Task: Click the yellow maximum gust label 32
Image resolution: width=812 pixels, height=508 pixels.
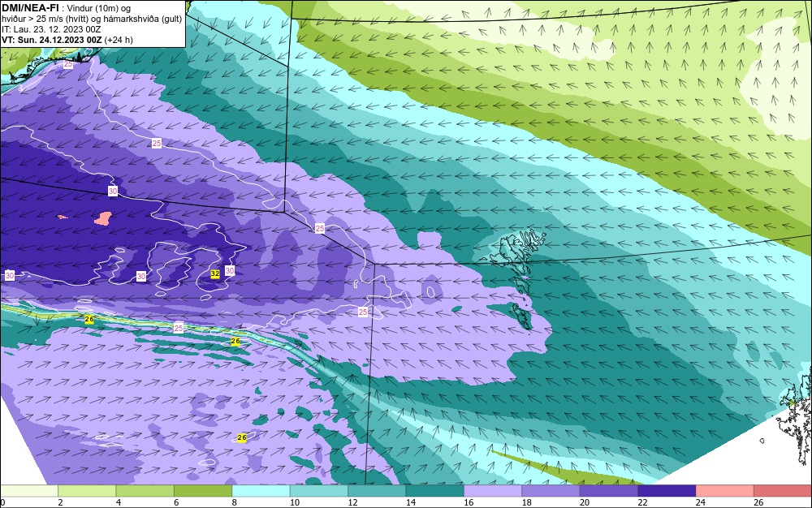Action: point(215,273)
